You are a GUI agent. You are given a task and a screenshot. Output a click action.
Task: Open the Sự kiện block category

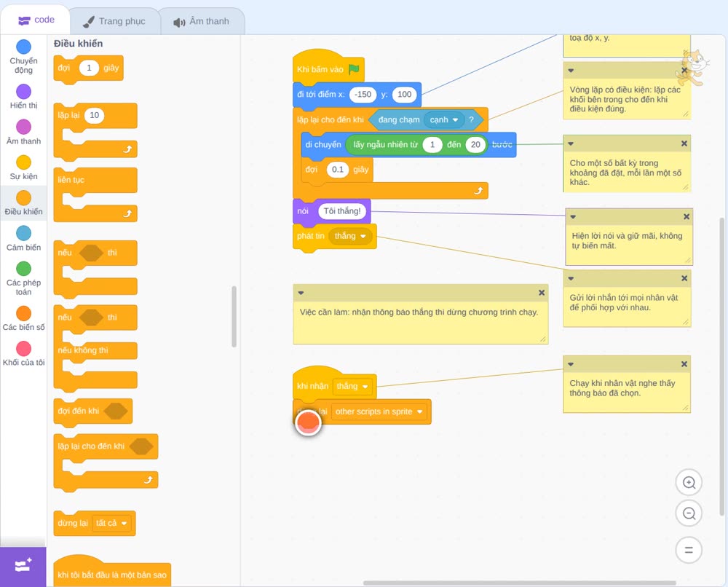[x=23, y=168]
